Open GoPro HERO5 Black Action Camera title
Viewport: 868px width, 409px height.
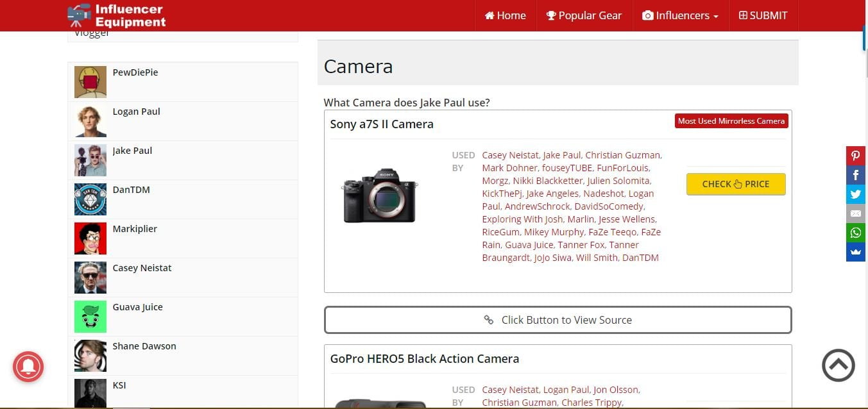[x=425, y=359]
